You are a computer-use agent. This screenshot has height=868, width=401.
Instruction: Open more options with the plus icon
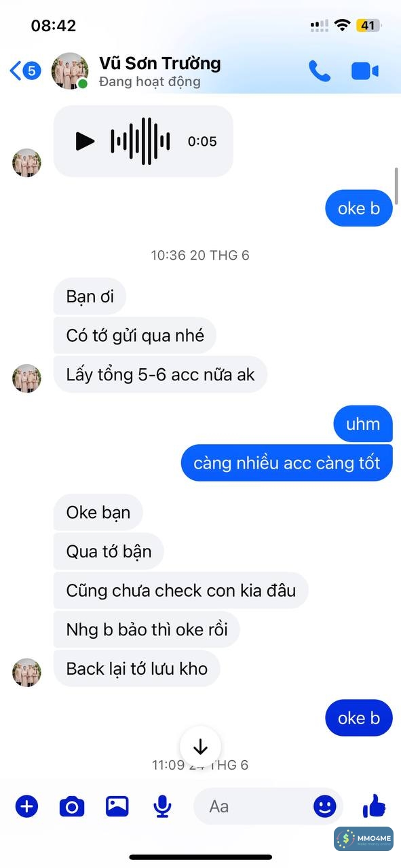[x=26, y=806]
